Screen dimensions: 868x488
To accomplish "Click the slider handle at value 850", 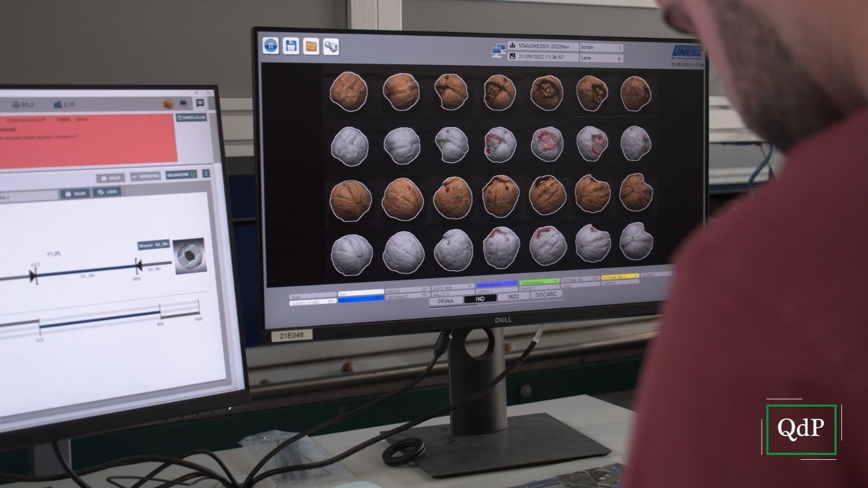I will [x=138, y=266].
